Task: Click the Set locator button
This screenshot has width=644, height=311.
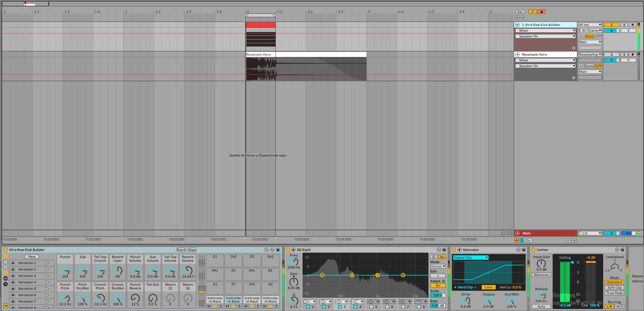Action: point(520,12)
